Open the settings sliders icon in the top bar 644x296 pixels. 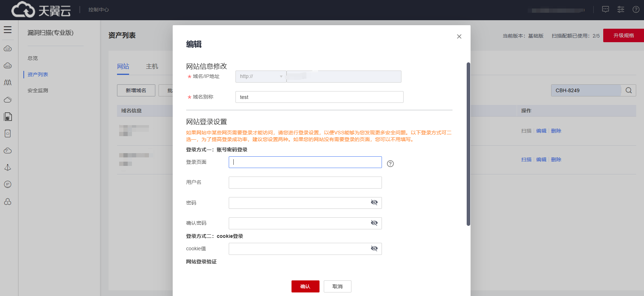pyautogui.click(x=621, y=10)
